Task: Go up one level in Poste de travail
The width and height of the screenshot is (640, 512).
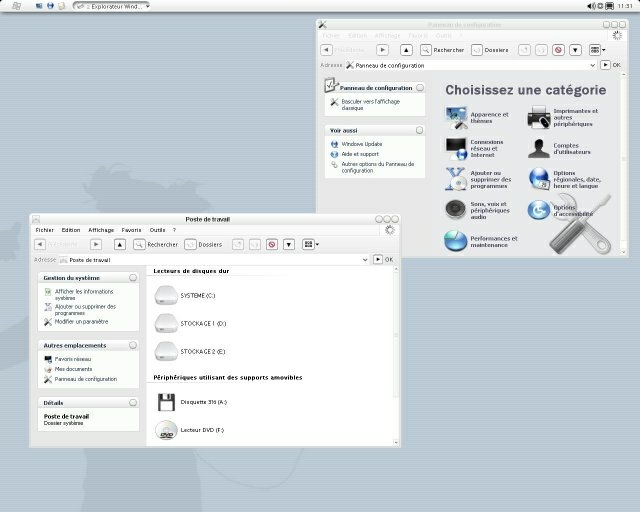Action: point(120,244)
